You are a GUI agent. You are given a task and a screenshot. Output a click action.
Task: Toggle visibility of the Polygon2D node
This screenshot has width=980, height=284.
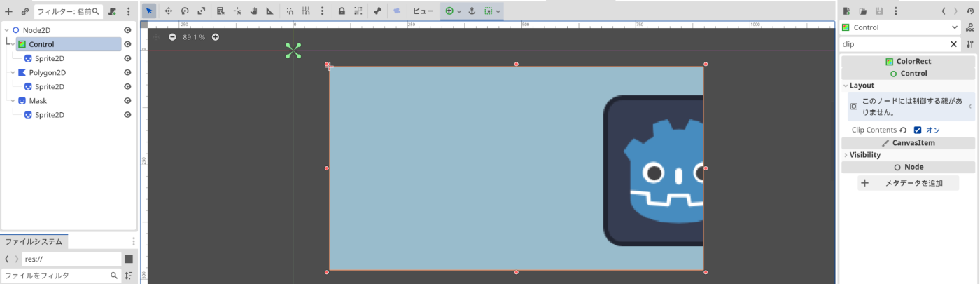pyautogui.click(x=127, y=72)
